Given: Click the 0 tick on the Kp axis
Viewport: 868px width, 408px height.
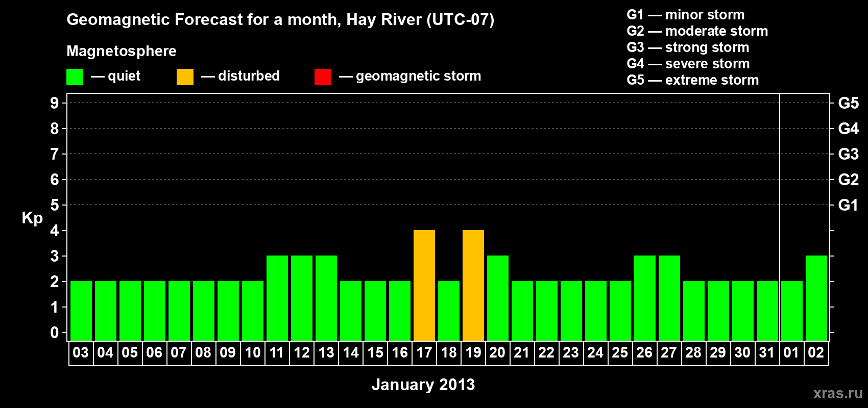Looking at the screenshot, I should 55,333.
